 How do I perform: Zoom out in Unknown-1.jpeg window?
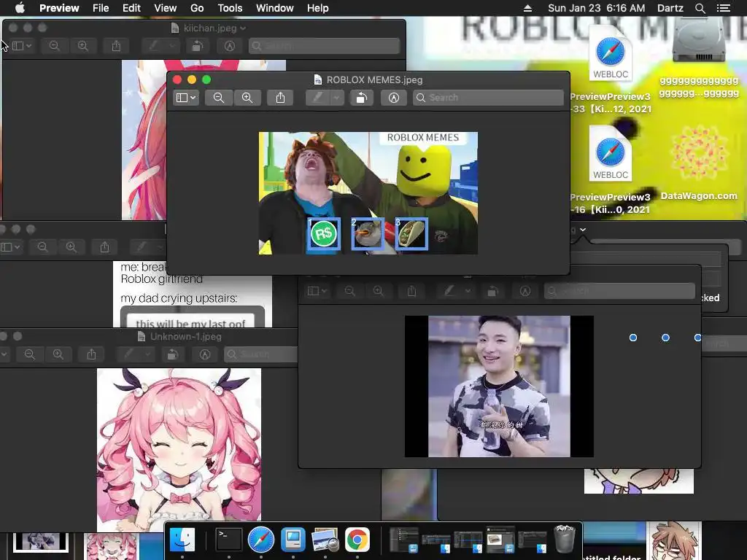click(x=29, y=354)
